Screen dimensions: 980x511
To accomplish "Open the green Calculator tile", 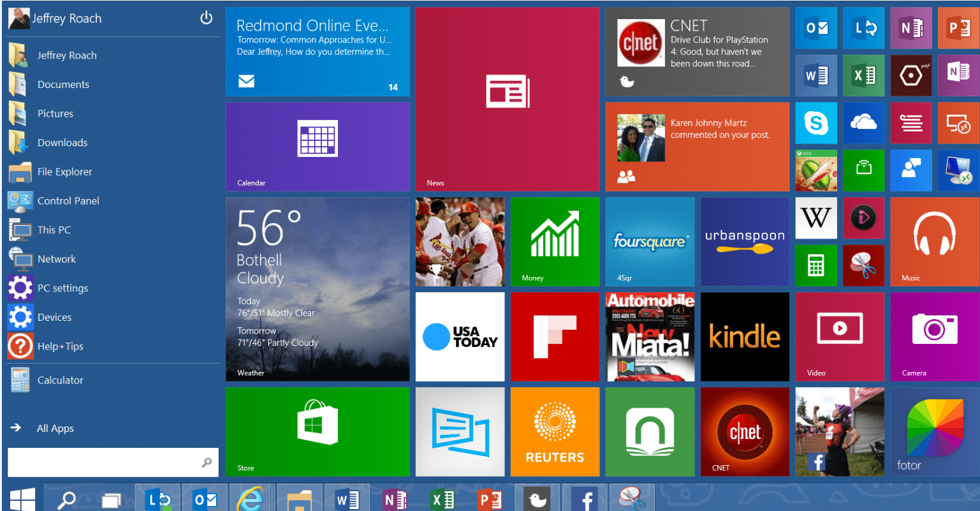I will 816,265.
